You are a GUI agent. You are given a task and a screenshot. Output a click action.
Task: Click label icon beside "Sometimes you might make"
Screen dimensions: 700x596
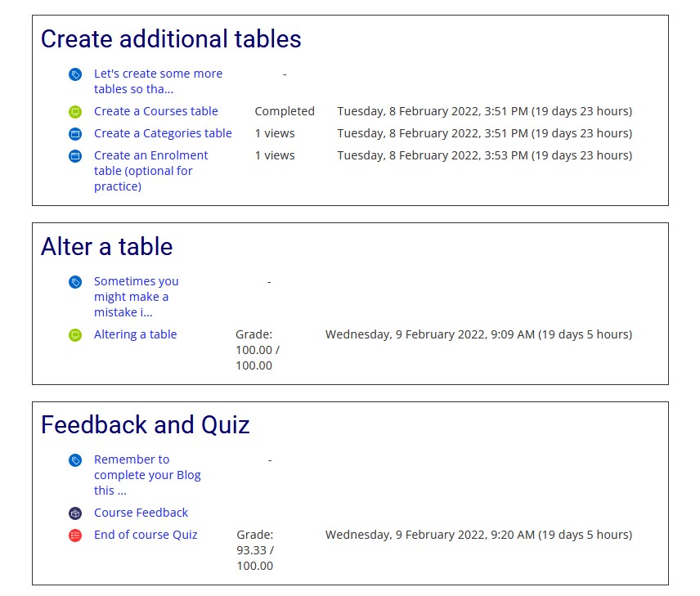pyautogui.click(x=75, y=282)
